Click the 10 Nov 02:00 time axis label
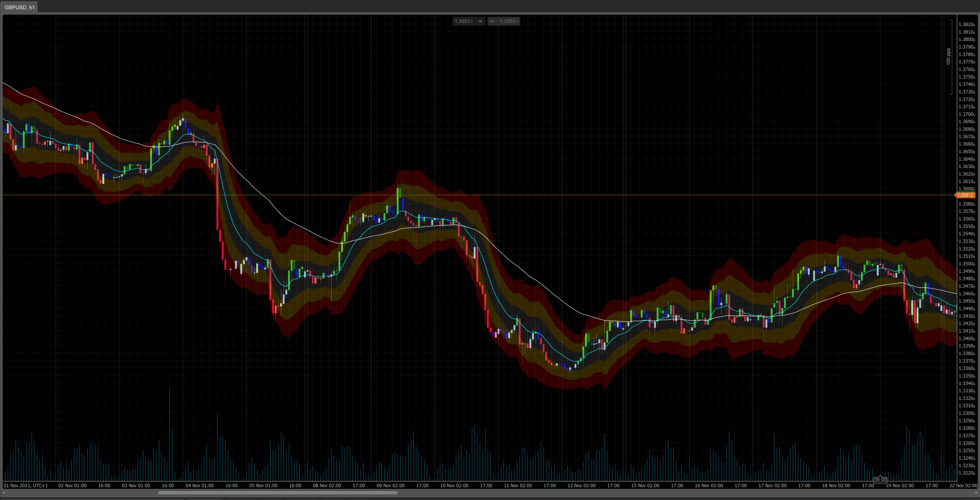This screenshot has height=500, width=980. tap(454, 485)
